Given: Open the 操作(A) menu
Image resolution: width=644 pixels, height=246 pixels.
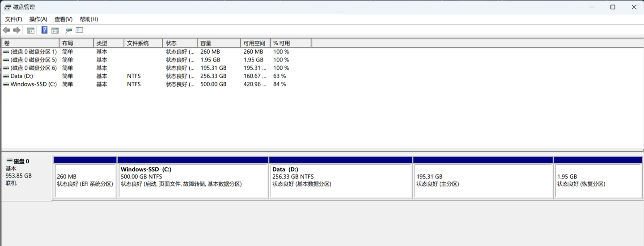Looking at the screenshot, I should tap(38, 19).
